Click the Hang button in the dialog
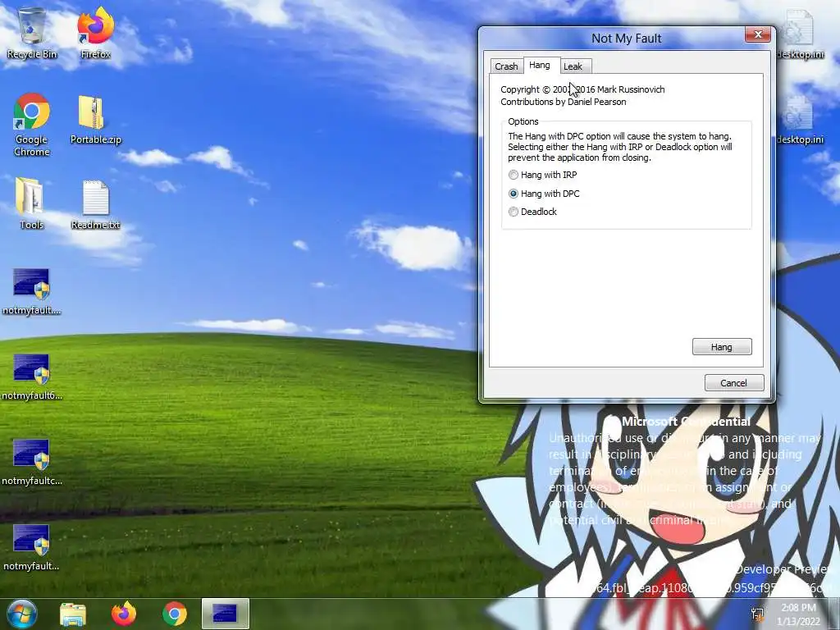 pyautogui.click(x=722, y=347)
